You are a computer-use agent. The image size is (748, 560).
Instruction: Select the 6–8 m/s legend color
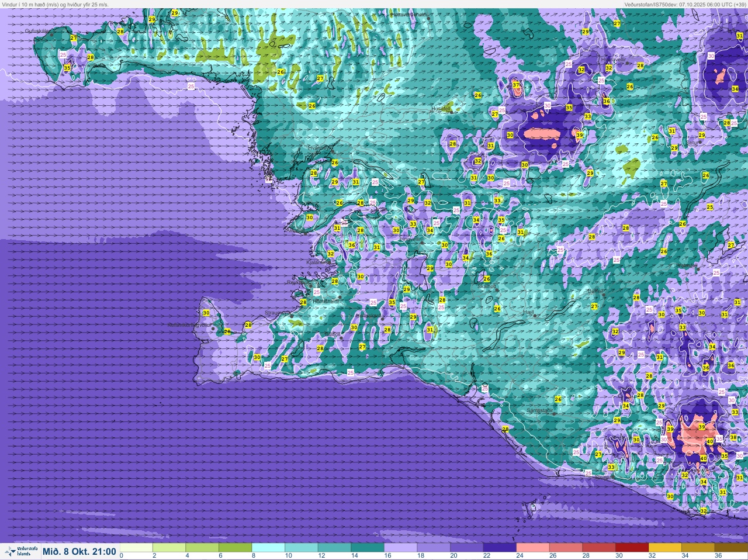236,548
